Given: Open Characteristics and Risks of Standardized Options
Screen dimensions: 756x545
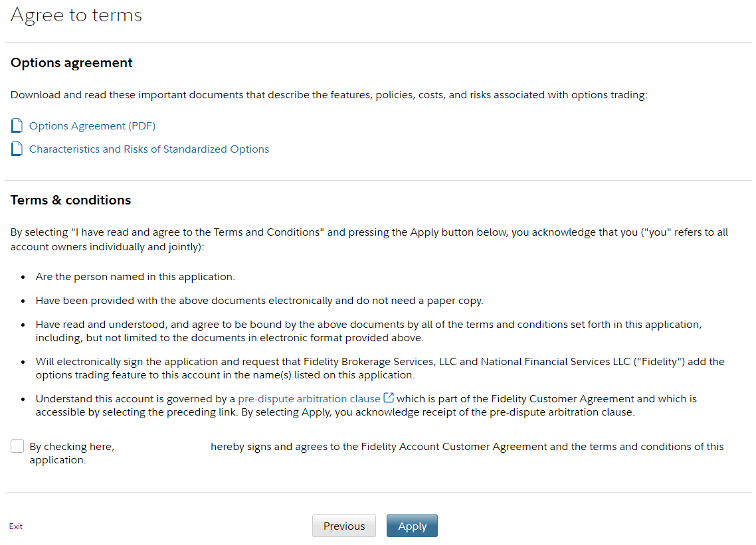Looking at the screenshot, I should [149, 149].
